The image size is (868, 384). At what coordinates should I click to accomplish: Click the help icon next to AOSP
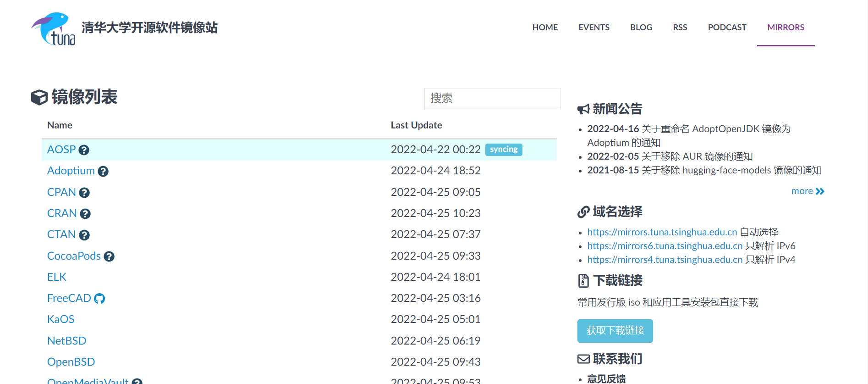[84, 150]
